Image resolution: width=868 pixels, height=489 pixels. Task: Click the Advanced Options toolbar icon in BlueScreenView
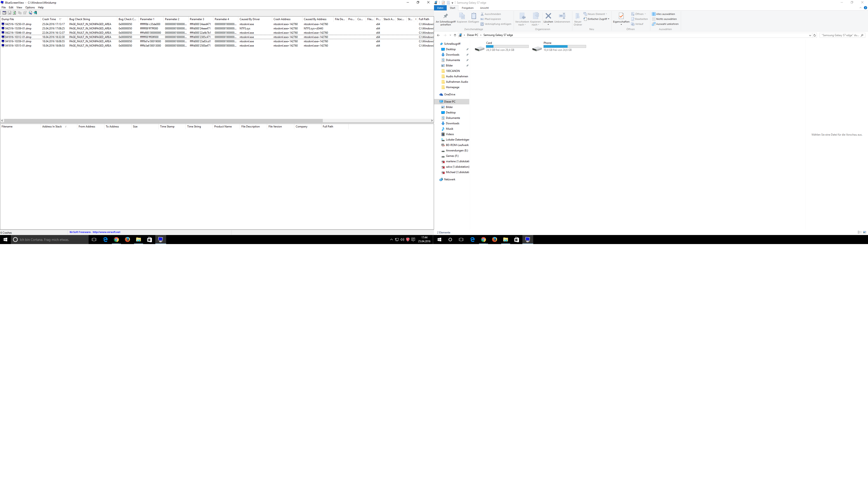4,13
